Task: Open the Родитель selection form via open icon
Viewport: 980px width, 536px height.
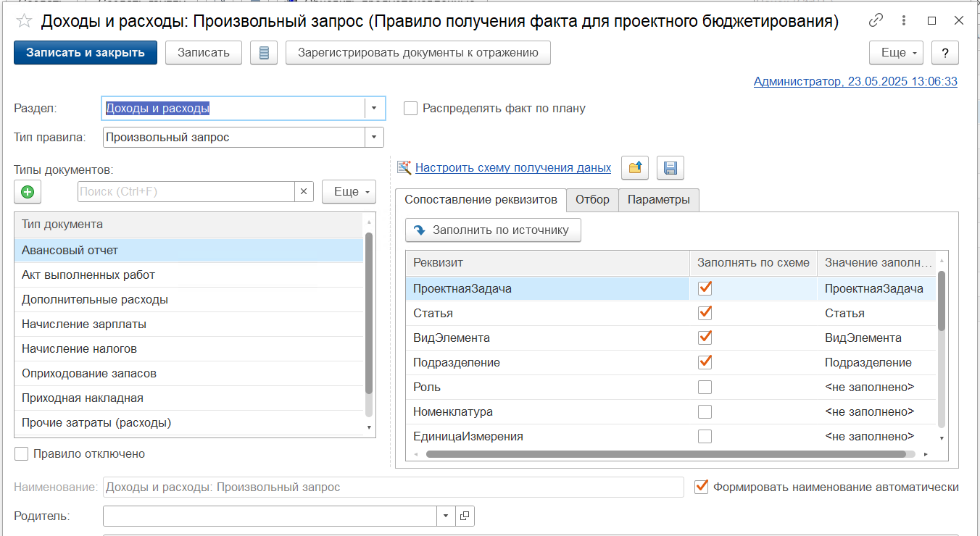Action: [x=465, y=516]
